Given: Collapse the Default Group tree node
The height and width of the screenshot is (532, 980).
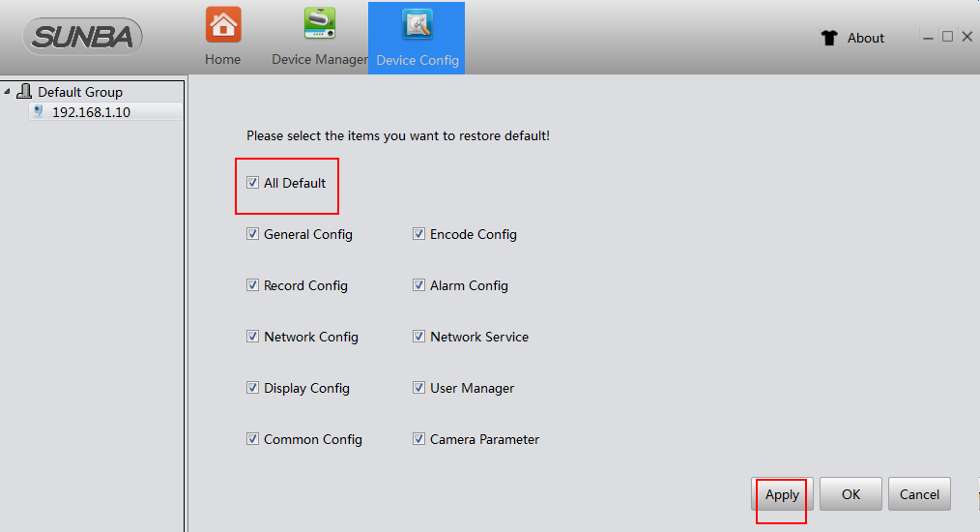Looking at the screenshot, I should point(7,92).
